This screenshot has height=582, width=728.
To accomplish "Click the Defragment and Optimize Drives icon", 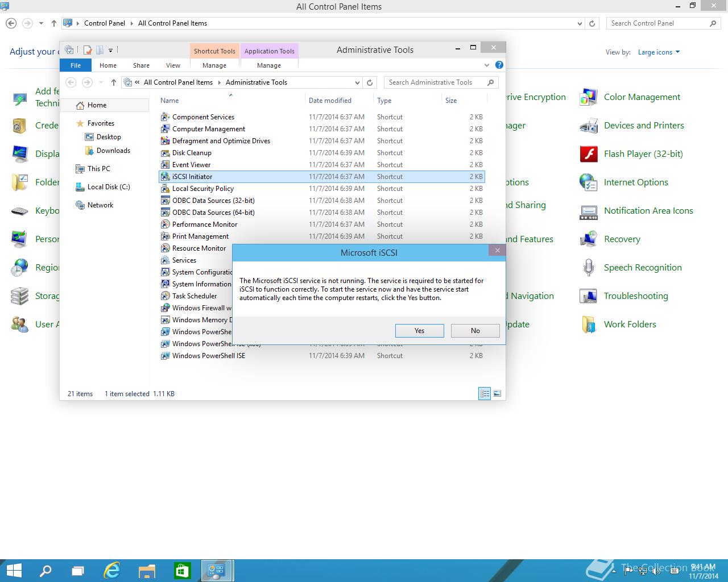I will pos(165,141).
